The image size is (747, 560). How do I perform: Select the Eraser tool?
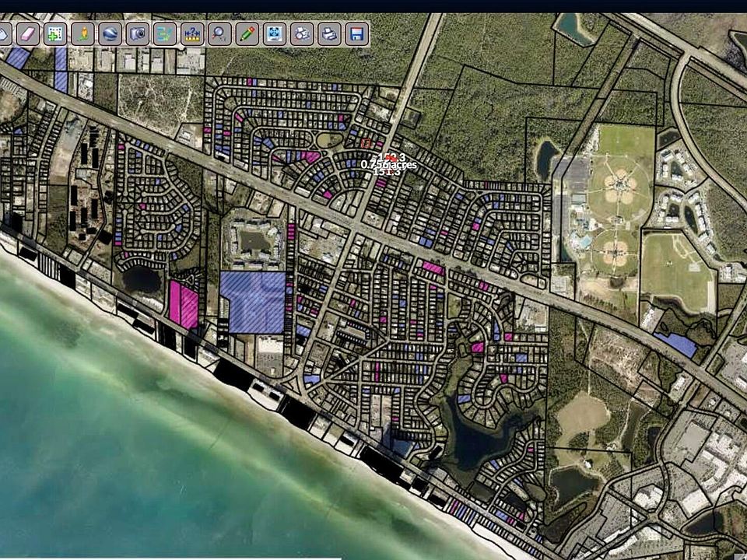[x=27, y=33]
